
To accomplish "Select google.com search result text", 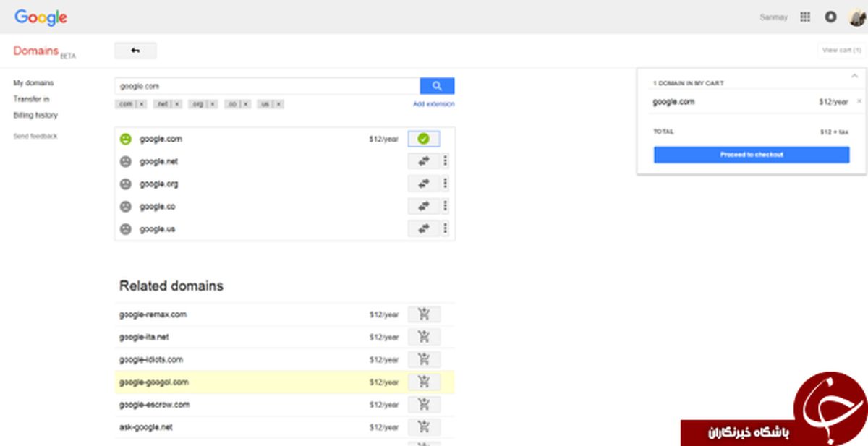I will pyautogui.click(x=161, y=139).
